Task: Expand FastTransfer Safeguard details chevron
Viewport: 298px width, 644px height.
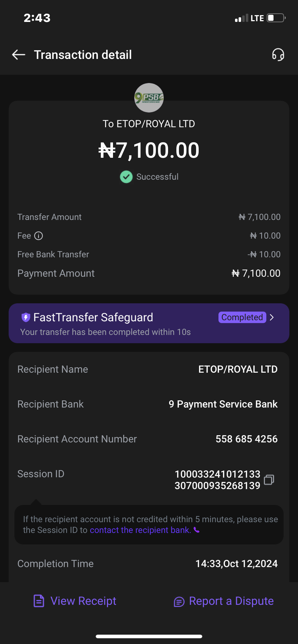Action: (x=272, y=317)
